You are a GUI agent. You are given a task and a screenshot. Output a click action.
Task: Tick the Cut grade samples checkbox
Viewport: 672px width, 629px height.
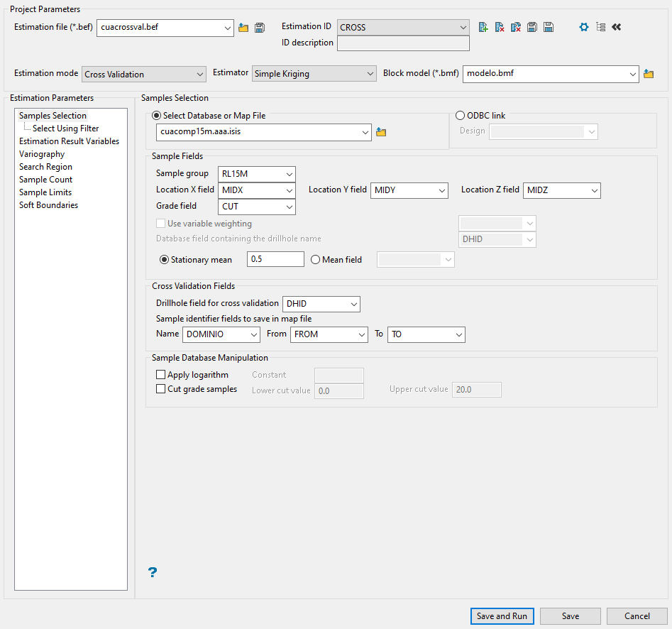(x=160, y=389)
